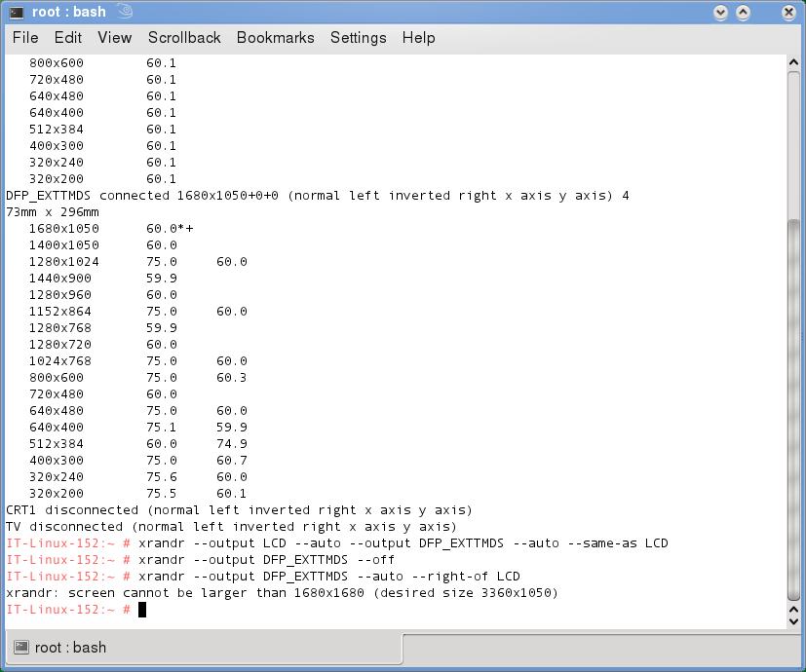Open the Edit menu

(68, 38)
